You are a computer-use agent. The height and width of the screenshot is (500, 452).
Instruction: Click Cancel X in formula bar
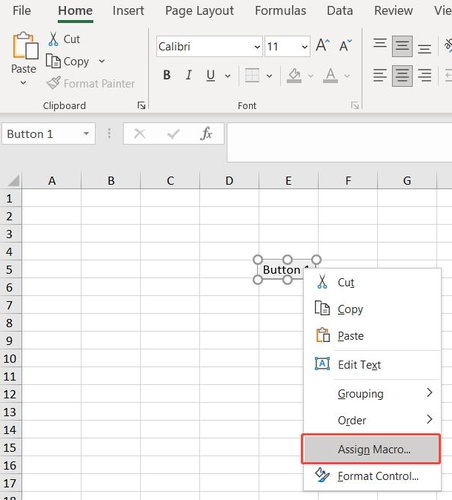pos(140,134)
